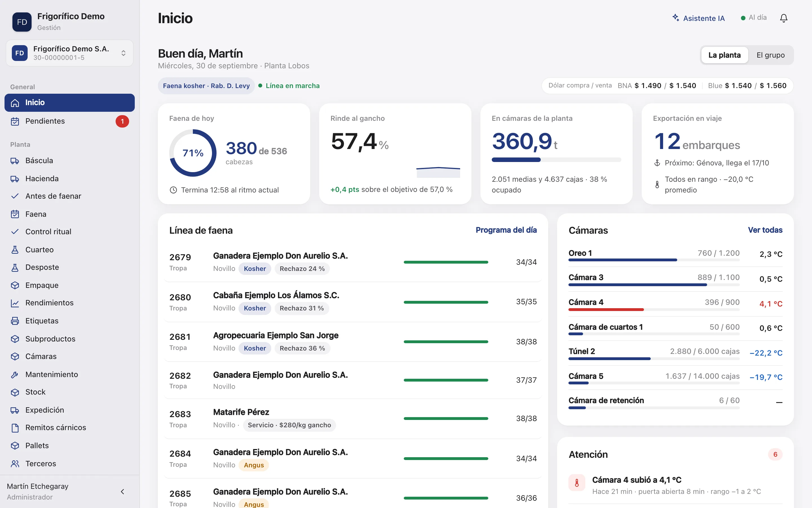The width and height of the screenshot is (812, 508).
Task: Open the Asistente IA button
Action: pyautogui.click(x=699, y=18)
